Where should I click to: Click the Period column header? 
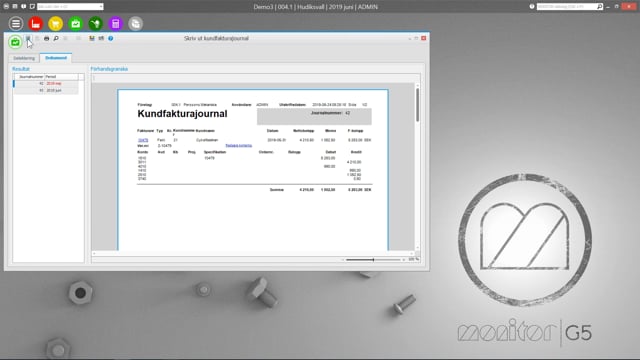click(61, 77)
